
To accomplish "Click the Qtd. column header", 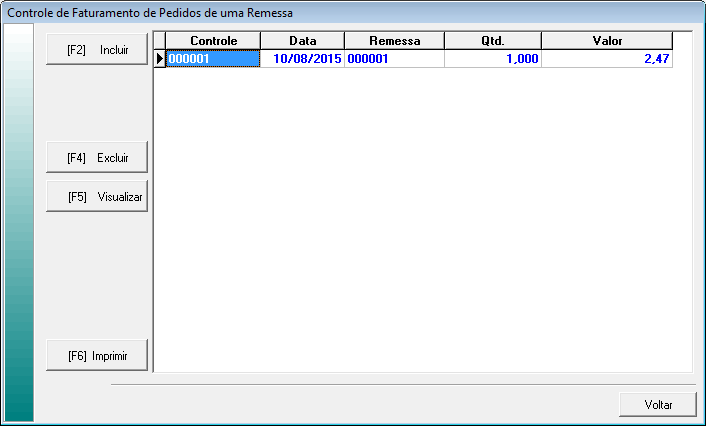I will (x=492, y=40).
